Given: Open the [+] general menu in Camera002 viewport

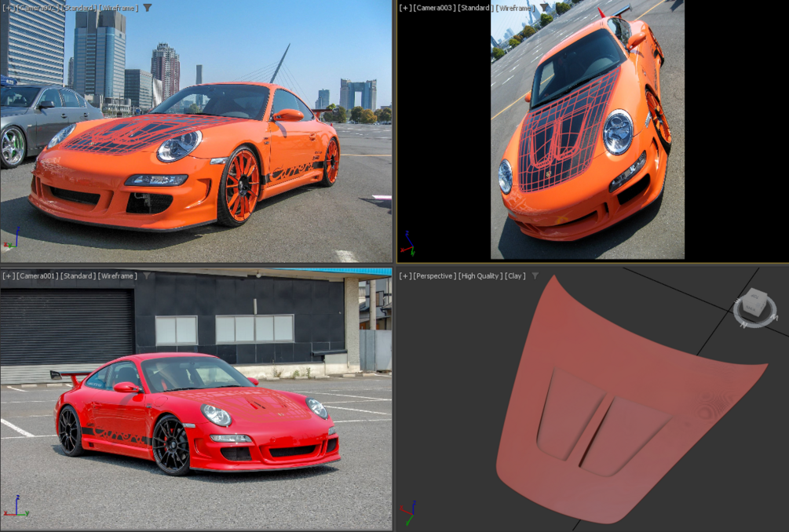Looking at the screenshot, I should click(x=9, y=8).
